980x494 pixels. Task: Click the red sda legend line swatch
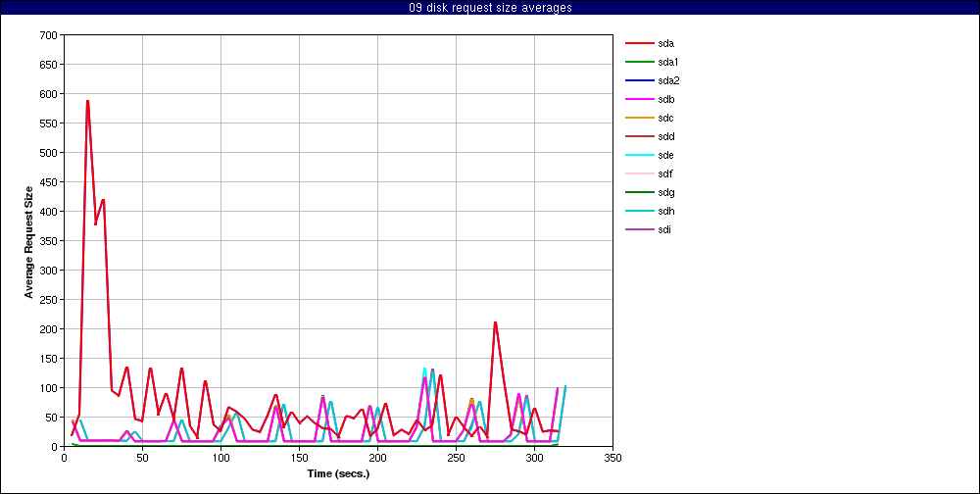click(x=639, y=43)
